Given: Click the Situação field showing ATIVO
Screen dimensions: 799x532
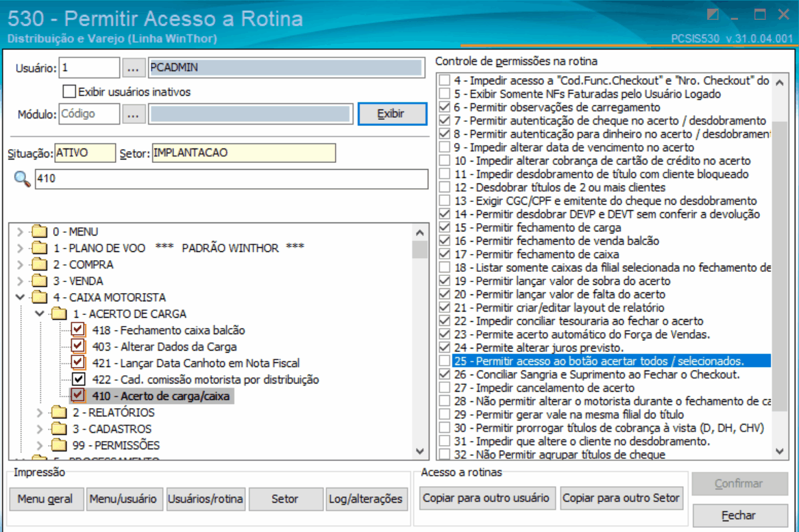Looking at the screenshot, I should tap(85, 153).
